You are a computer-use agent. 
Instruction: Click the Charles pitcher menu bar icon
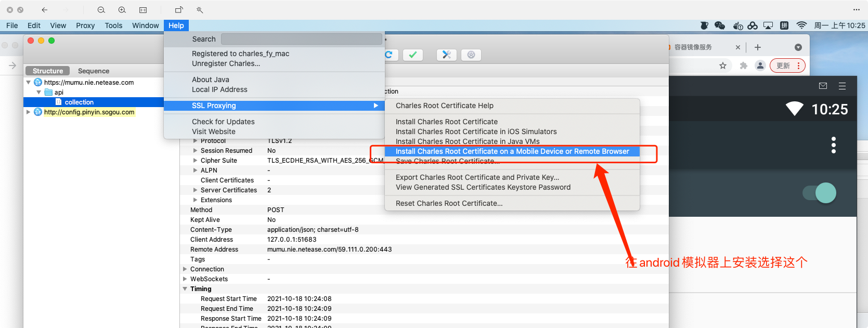pyautogui.click(x=704, y=25)
